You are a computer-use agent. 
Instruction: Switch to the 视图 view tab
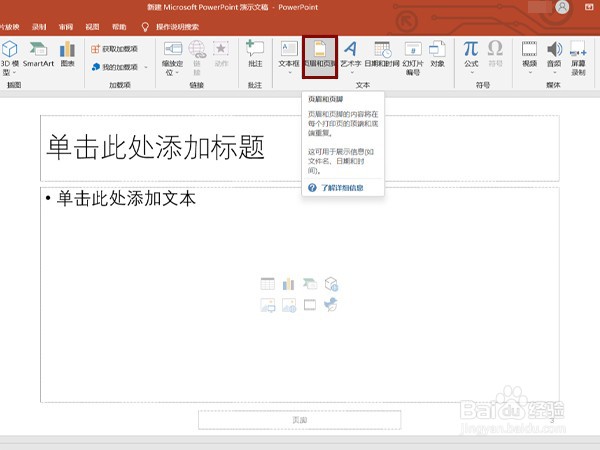click(x=92, y=27)
